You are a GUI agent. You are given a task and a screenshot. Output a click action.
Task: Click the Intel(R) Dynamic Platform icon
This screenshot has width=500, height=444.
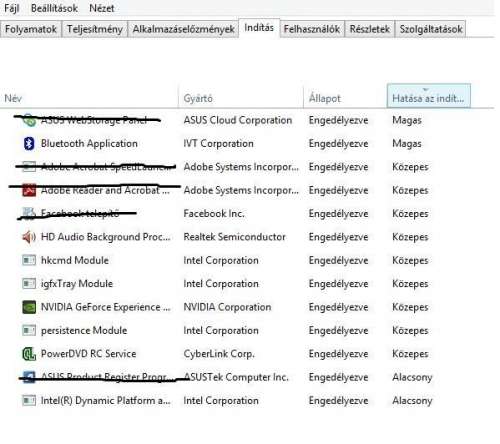[x=29, y=400]
